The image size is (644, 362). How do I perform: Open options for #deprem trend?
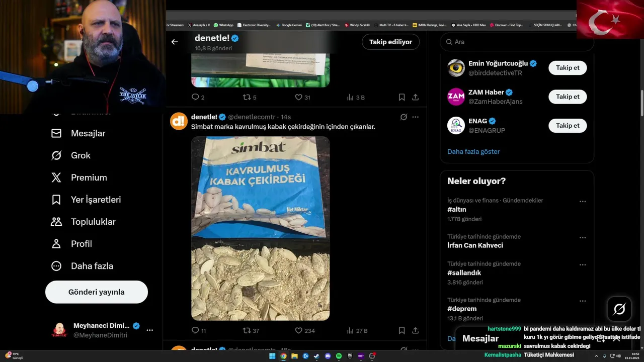point(583,301)
